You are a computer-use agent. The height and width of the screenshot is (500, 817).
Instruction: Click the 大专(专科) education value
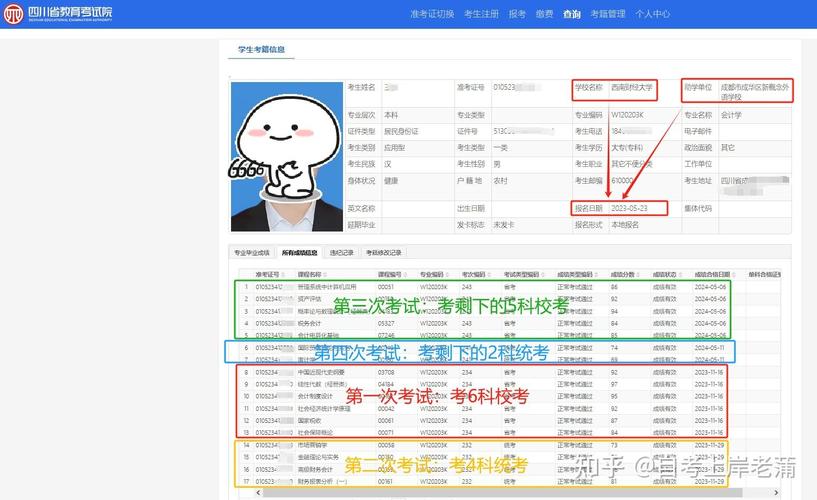click(627, 148)
